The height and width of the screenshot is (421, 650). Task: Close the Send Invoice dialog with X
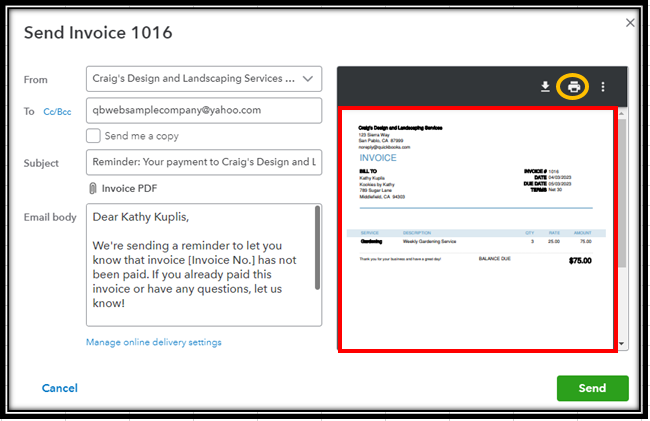pos(630,22)
